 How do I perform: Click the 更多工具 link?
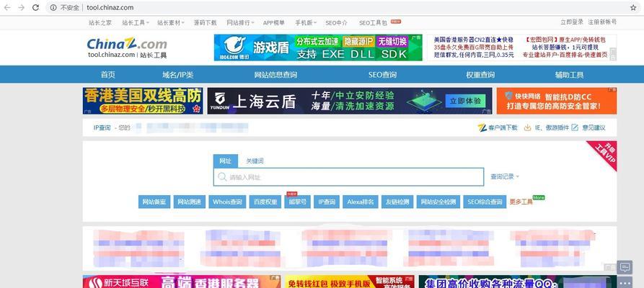pos(521,202)
